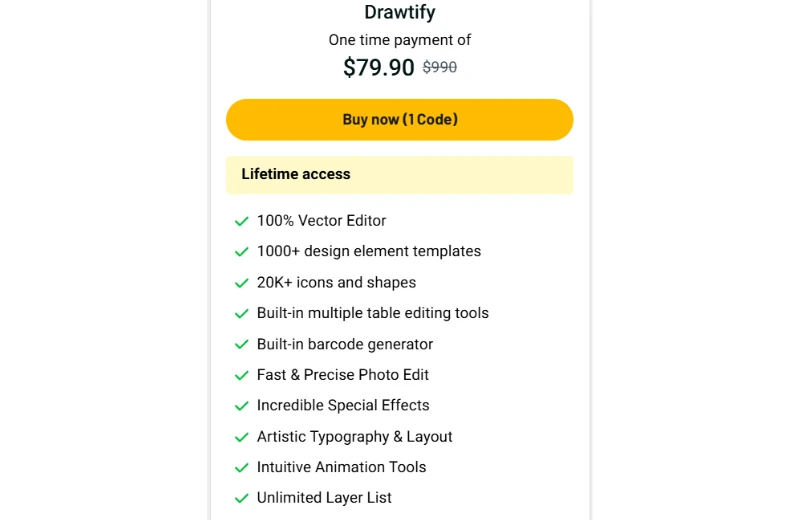Click the checkmark beside Incredible Special Effects
This screenshot has height=520, width=800.
[241, 406]
